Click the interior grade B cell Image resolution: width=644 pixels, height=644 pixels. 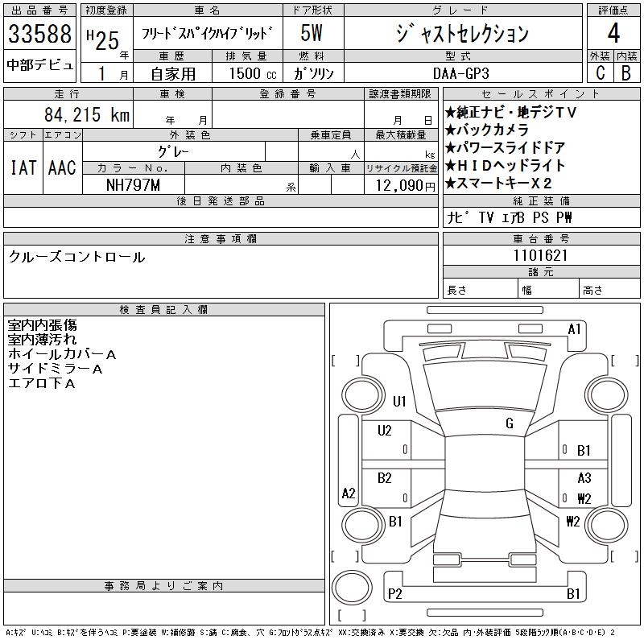point(626,72)
